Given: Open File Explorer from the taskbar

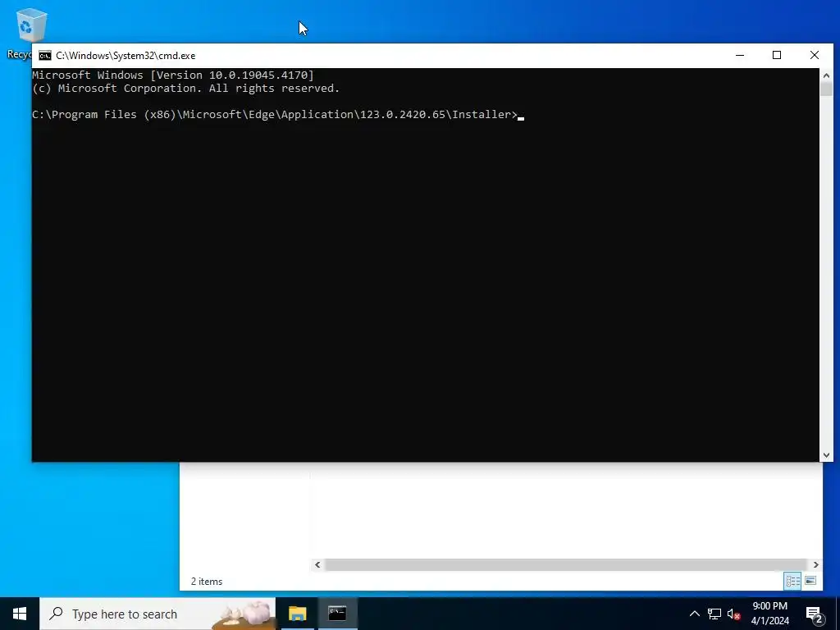Looking at the screenshot, I should click(297, 614).
